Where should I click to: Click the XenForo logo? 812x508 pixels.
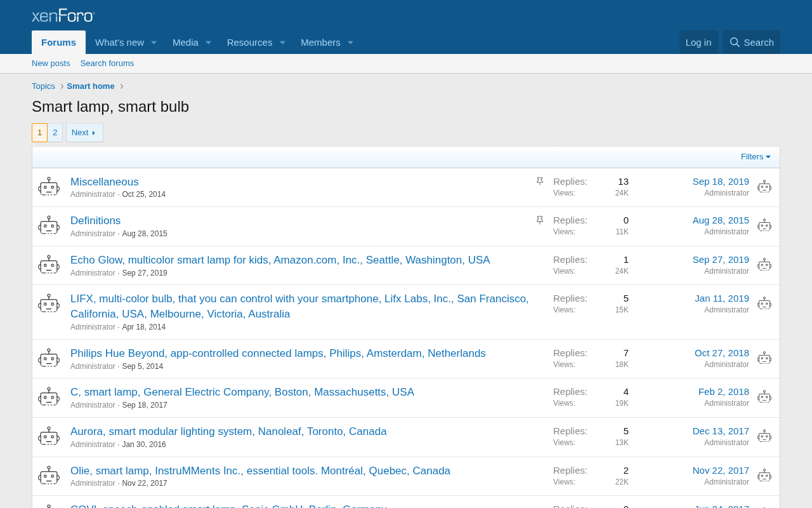click(x=63, y=15)
